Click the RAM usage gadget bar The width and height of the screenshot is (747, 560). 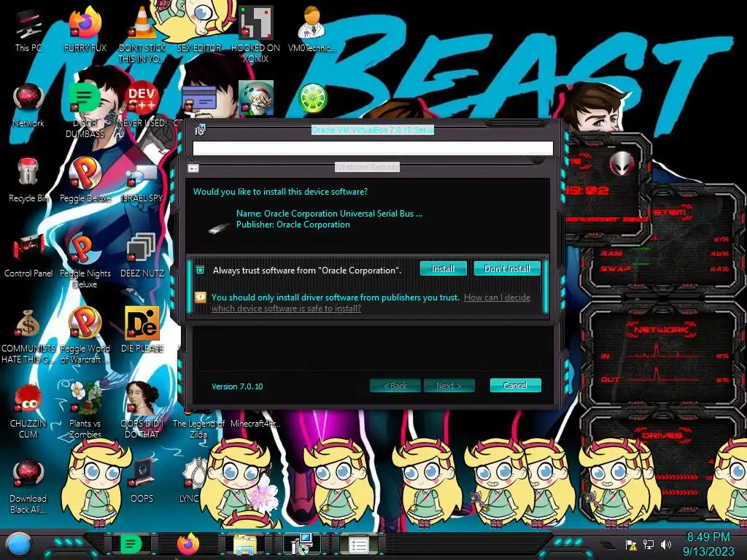tap(664, 253)
